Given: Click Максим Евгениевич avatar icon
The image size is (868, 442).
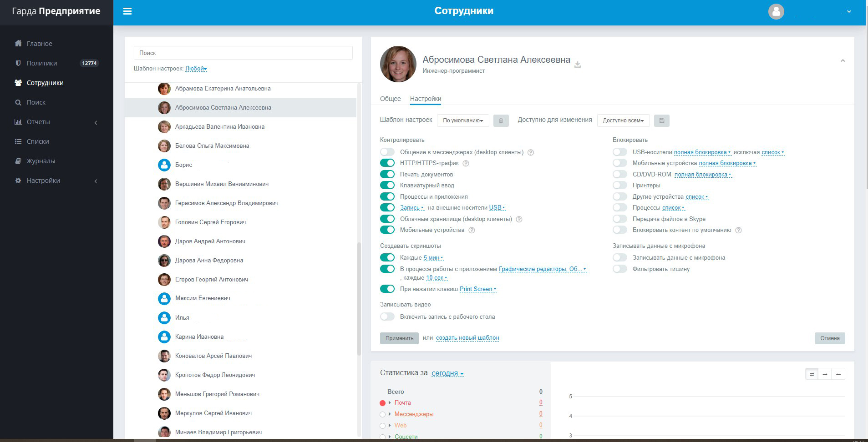Looking at the screenshot, I should (x=164, y=298).
